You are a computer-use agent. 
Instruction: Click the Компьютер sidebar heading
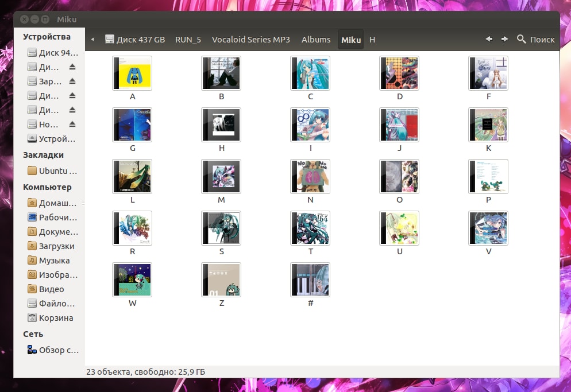[x=47, y=187]
